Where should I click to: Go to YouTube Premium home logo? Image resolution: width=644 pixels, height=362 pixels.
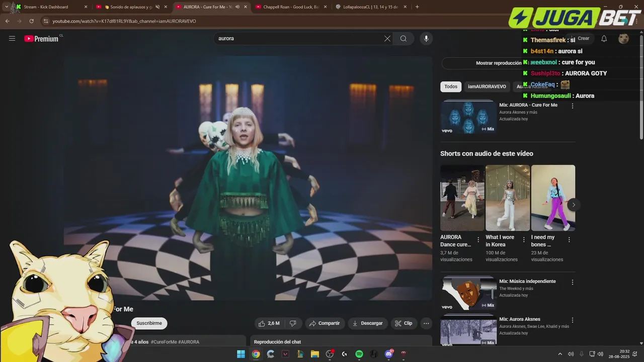(41, 39)
